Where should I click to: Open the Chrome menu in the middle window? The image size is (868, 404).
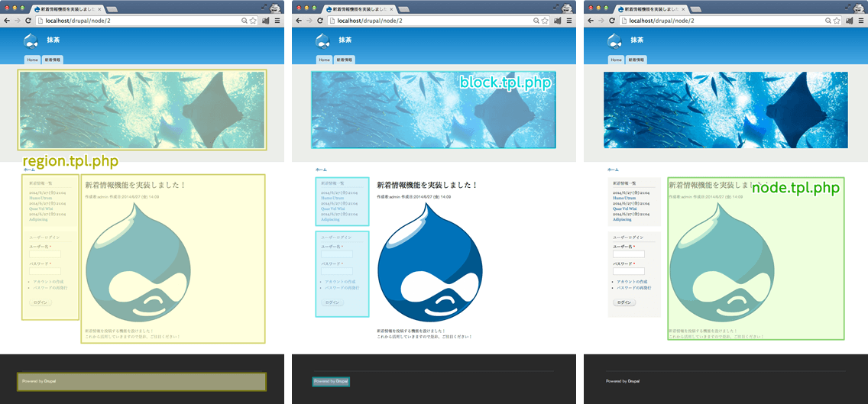point(570,21)
